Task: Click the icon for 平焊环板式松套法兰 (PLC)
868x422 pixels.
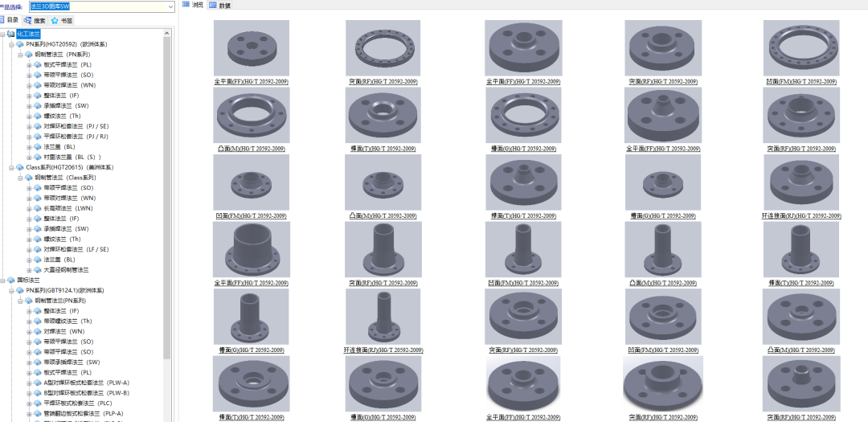Action: [x=38, y=404]
